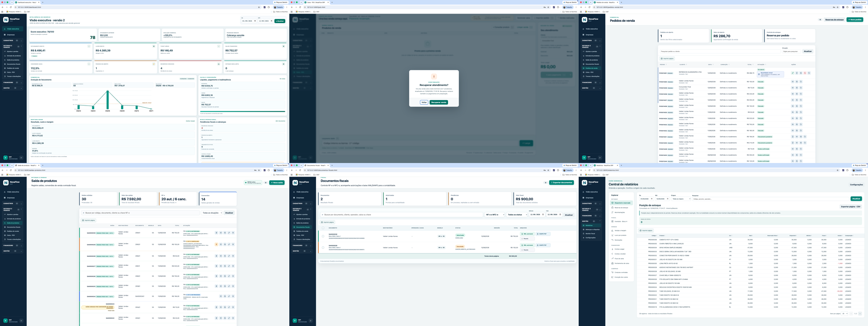Click the Faturamento bruto card icon

coord(89,46)
